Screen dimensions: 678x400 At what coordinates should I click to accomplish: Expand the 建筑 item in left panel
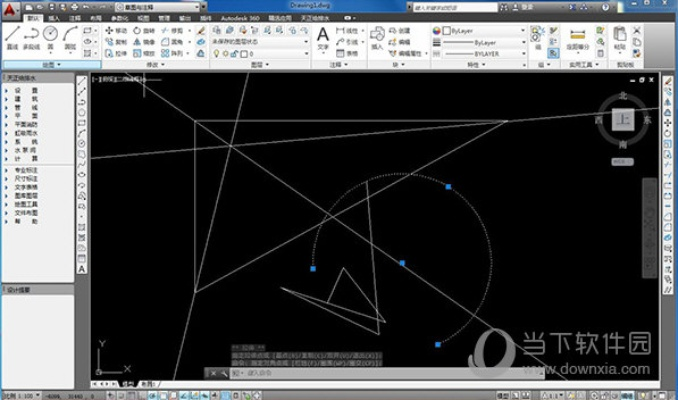pos(27,98)
